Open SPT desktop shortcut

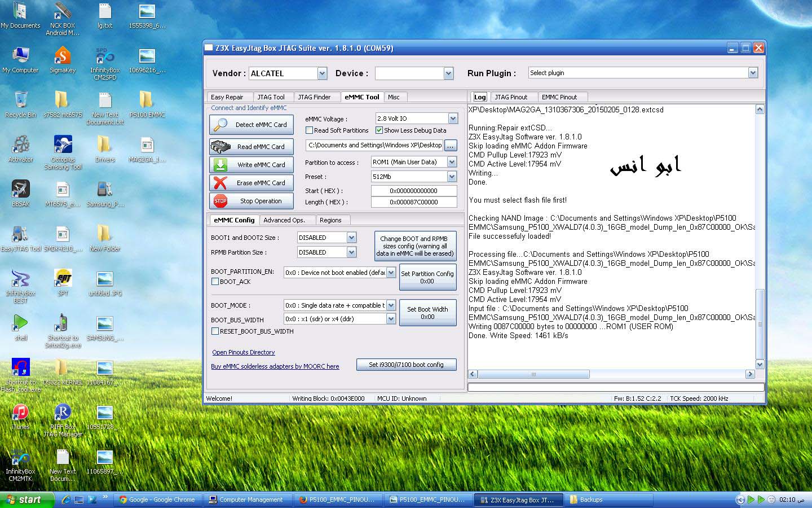tap(63, 282)
